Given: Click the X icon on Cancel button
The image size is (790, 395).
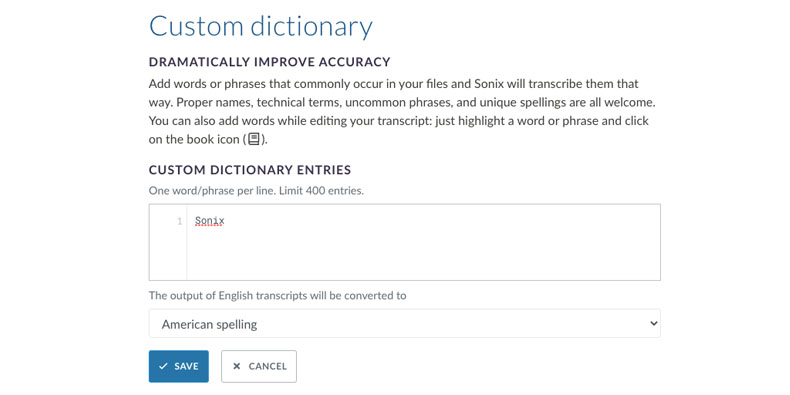Looking at the screenshot, I should (x=236, y=366).
